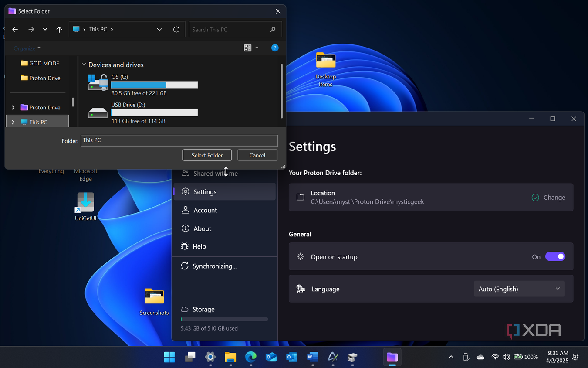Open the Organize menu button
The width and height of the screenshot is (588, 368).
(x=27, y=48)
